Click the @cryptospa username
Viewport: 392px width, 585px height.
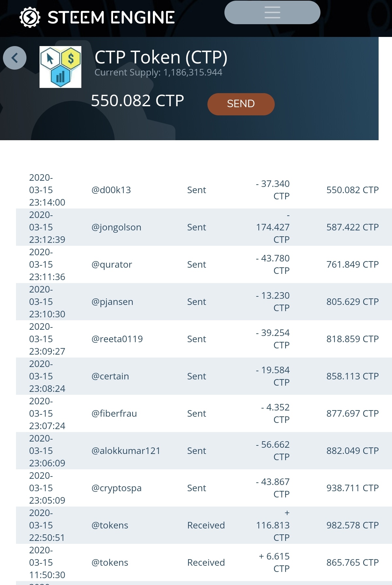[116, 488]
